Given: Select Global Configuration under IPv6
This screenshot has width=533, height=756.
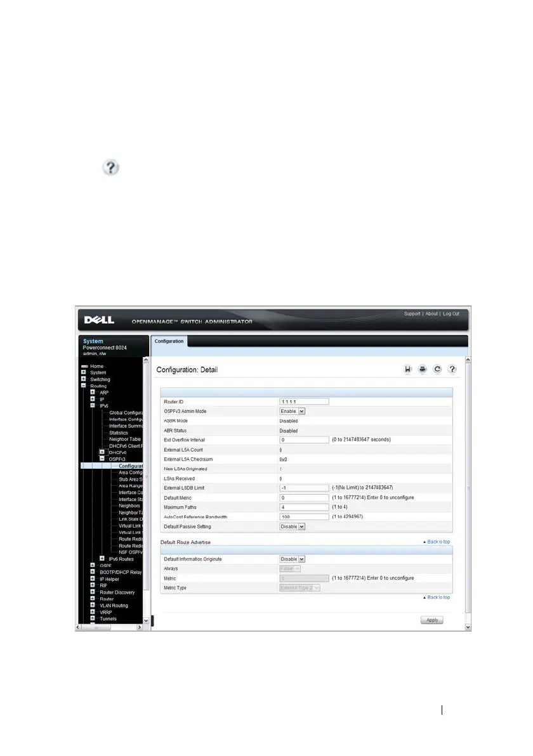Looking at the screenshot, I should click(126, 413).
